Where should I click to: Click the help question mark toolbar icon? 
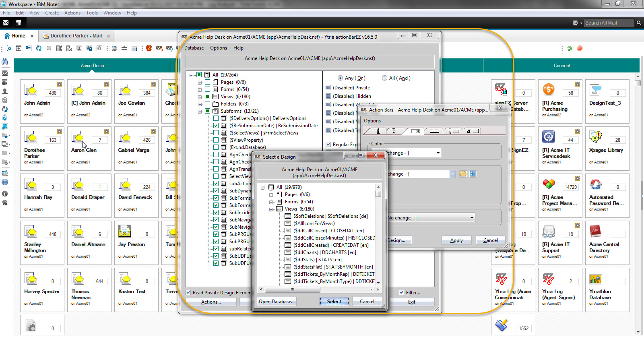pos(99,48)
